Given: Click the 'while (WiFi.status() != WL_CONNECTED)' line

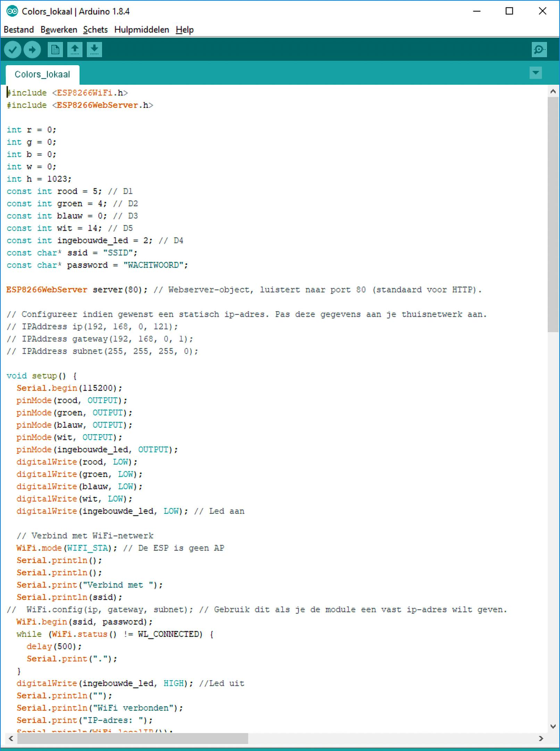Looking at the screenshot, I should [115, 634].
